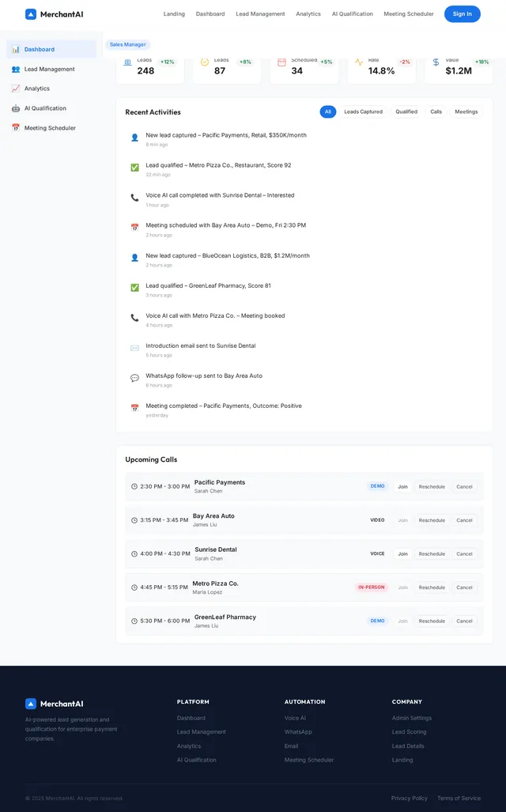Click 'Recent Activities' heading
The width and height of the screenshot is (506, 812).
pos(153,111)
